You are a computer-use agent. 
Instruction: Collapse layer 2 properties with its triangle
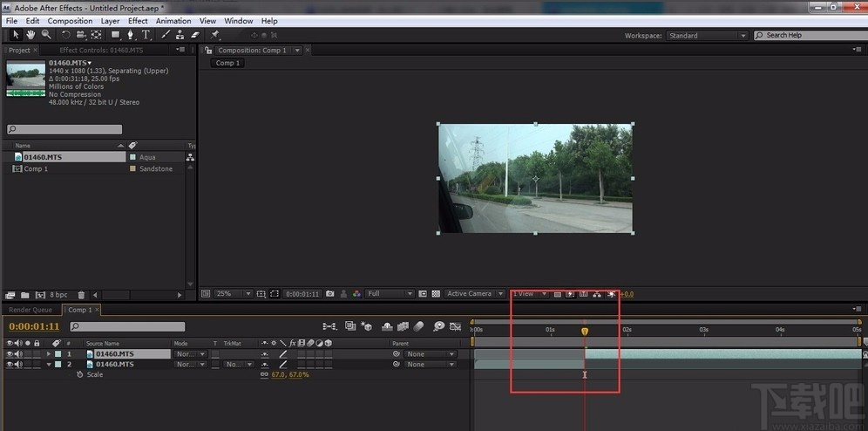[x=49, y=365]
